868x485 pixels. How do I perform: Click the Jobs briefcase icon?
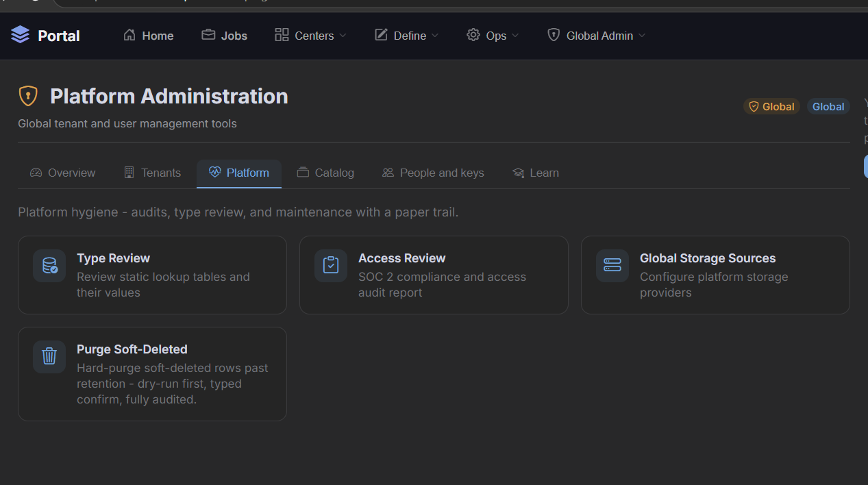(x=208, y=35)
